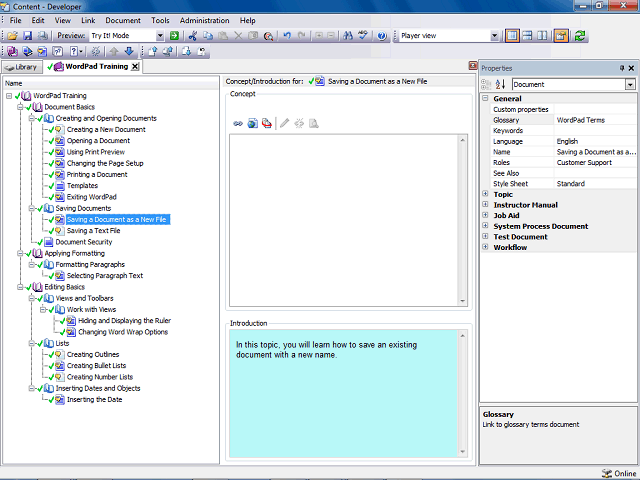Click the Find binoculars icon

348,36
